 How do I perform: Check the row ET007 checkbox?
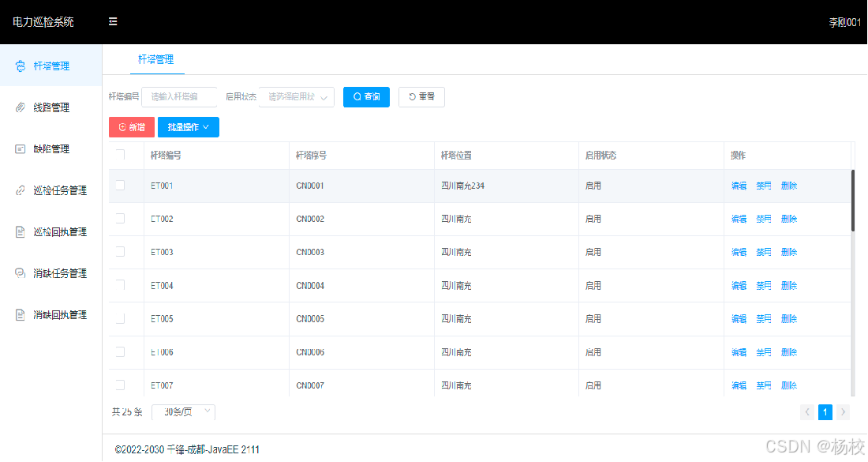coord(120,385)
